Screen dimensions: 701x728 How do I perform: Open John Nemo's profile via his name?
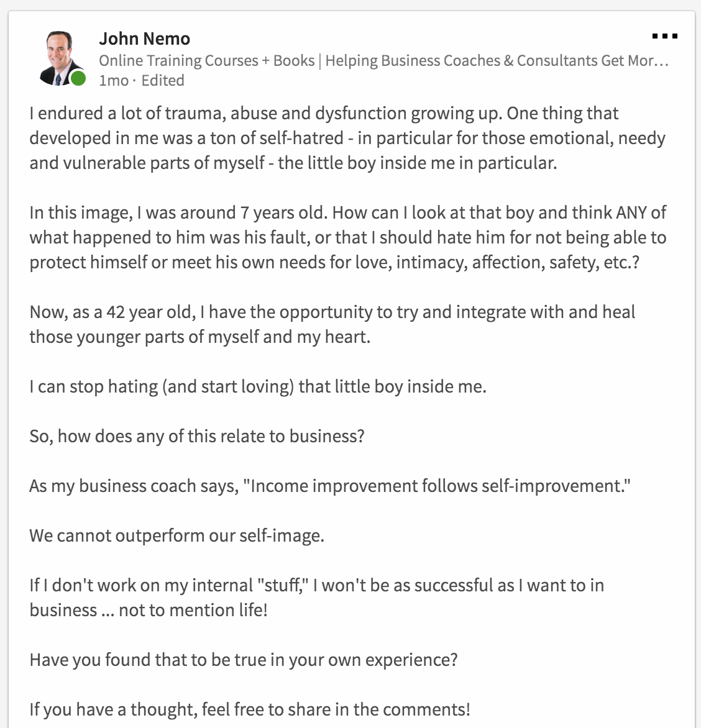click(x=145, y=38)
